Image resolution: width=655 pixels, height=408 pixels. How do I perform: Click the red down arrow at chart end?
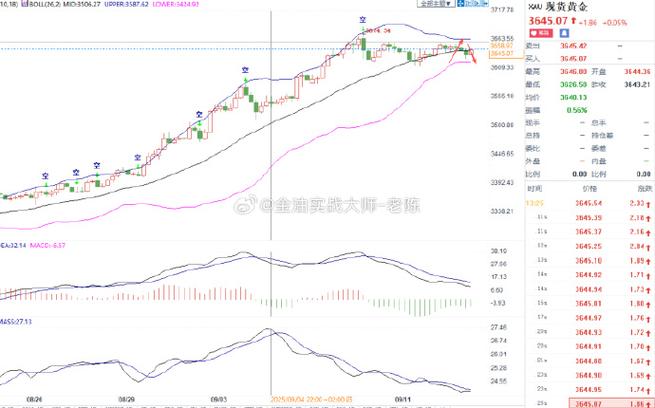[472, 57]
